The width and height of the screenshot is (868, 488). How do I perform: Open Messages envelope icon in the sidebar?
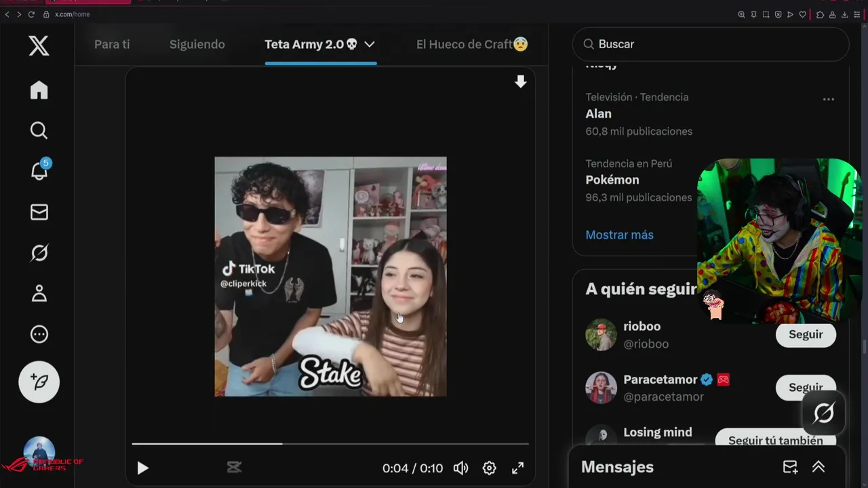tap(39, 212)
